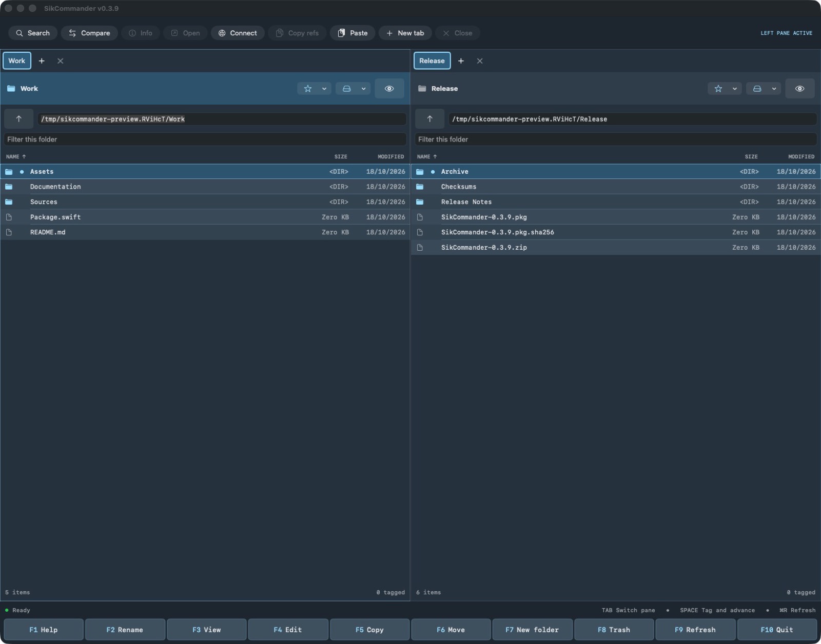This screenshot has width=821, height=644.
Task: Expand drive dropdown in Work pane
Action: click(363, 89)
